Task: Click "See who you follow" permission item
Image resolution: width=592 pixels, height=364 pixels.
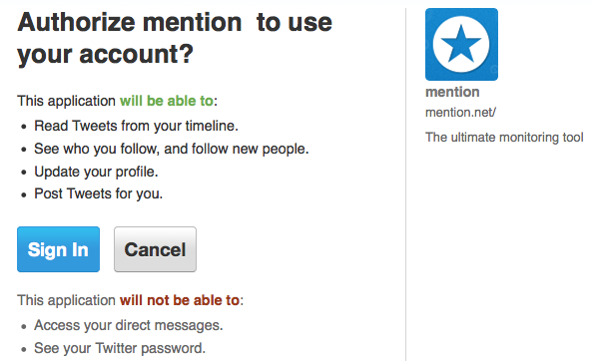Action: click(172, 149)
